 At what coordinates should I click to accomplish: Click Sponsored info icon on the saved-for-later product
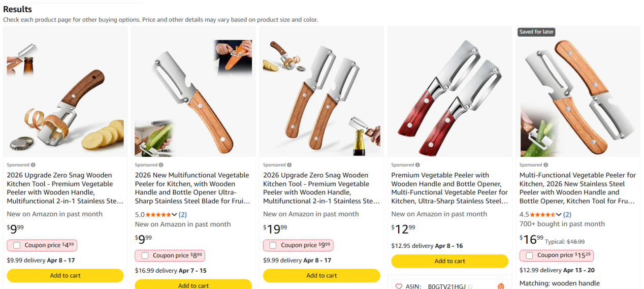click(x=545, y=165)
